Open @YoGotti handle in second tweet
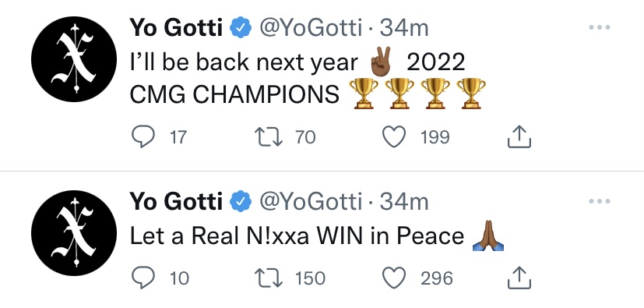 tap(311, 202)
